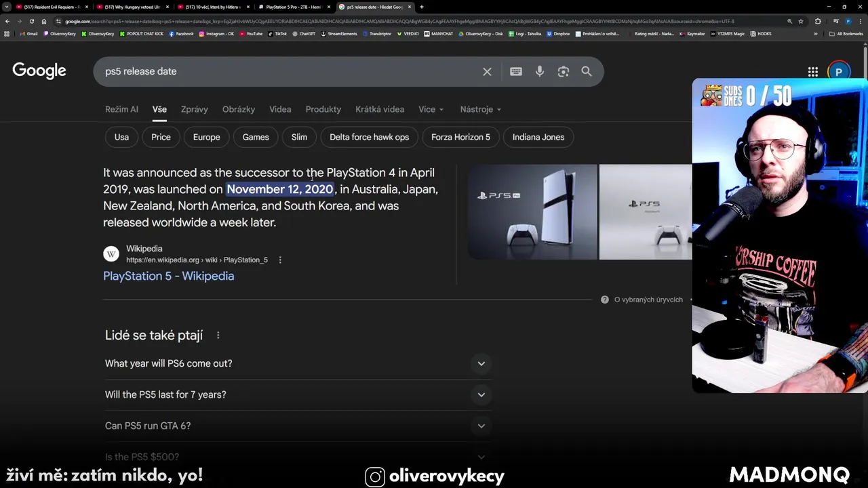Viewport: 868px width, 488px height.
Task: Open the on-screen keyboard input tool
Action: (x=516, y=72)
